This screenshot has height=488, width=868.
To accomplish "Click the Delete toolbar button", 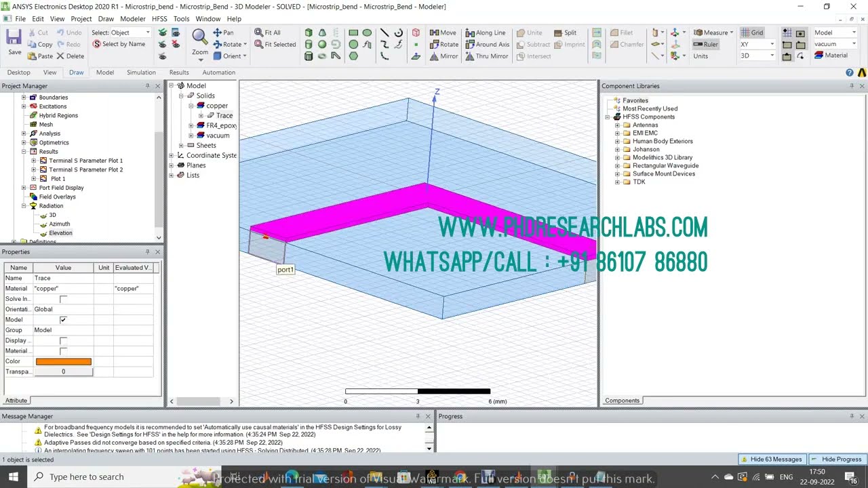I will (71, 56).
